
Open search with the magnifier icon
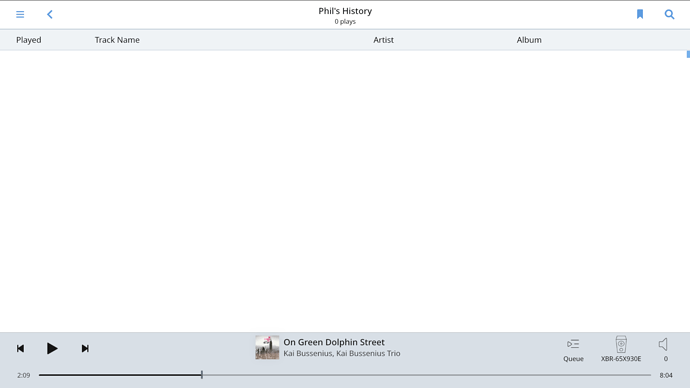pyautogui.click(x=669, y=15)
